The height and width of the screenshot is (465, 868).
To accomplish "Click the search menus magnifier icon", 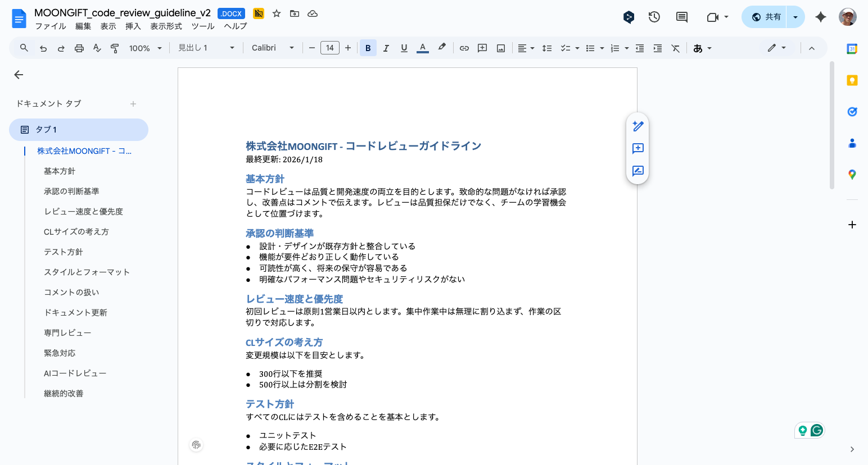I will [24, 48].
